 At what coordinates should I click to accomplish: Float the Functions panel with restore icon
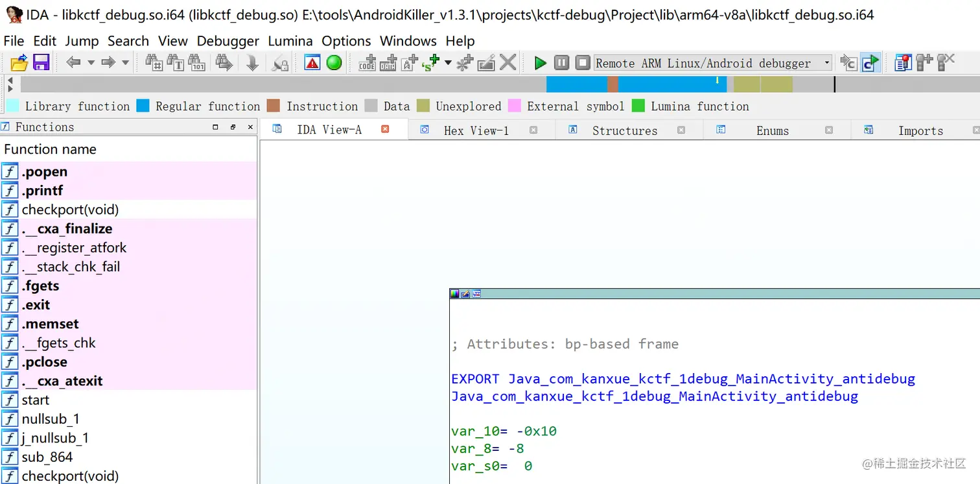pyautogui.click(x=233, y=127)
